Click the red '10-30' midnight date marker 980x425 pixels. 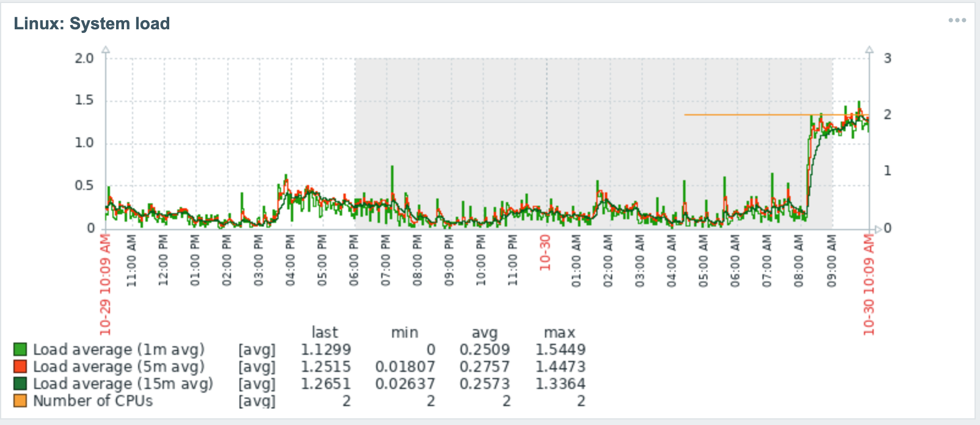[x=545, y=253]
